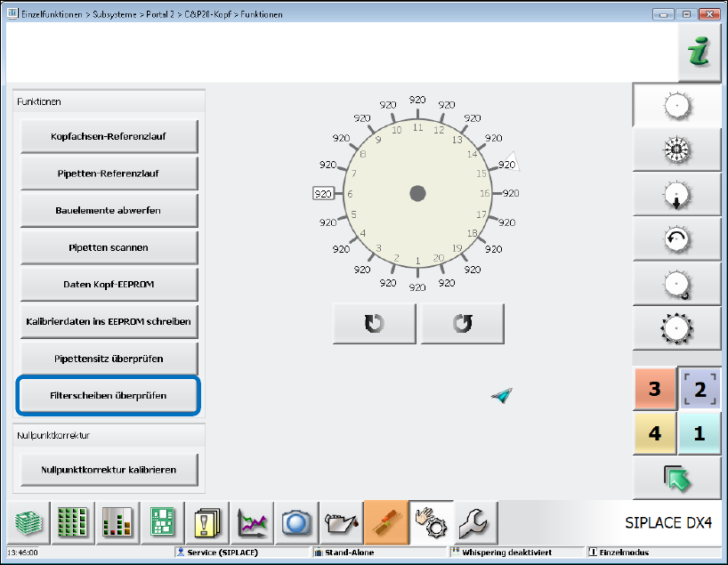The width and height of the screenshot is (728, 565).
Task: Rotate head clockwise with right rotate button
Action: point(462,324)
